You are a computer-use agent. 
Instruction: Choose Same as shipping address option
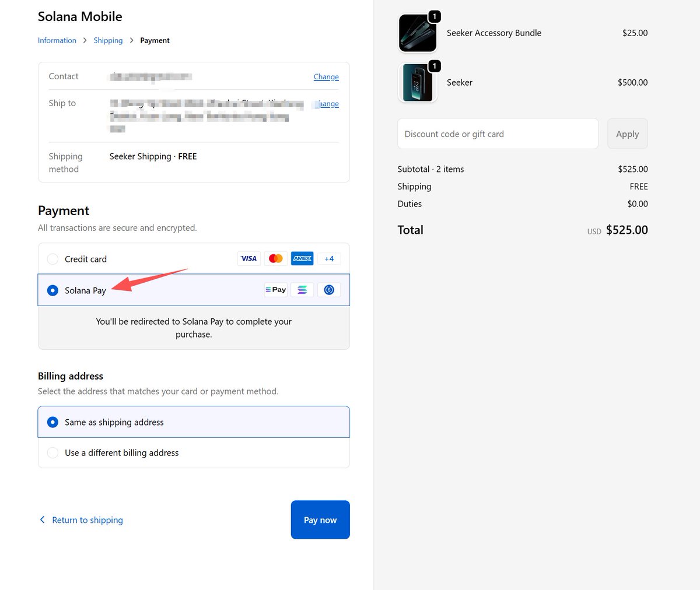52,422
